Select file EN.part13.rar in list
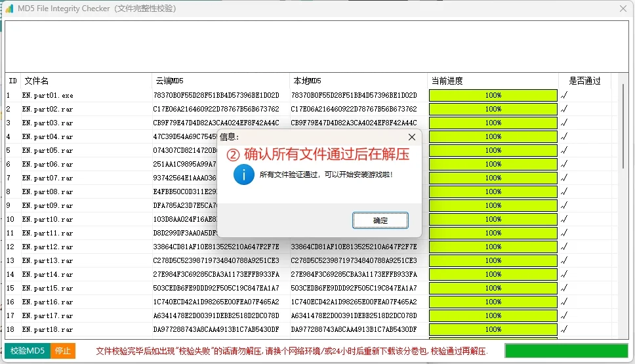Screen dimensions: 635x364 click(x=47, y=260)
